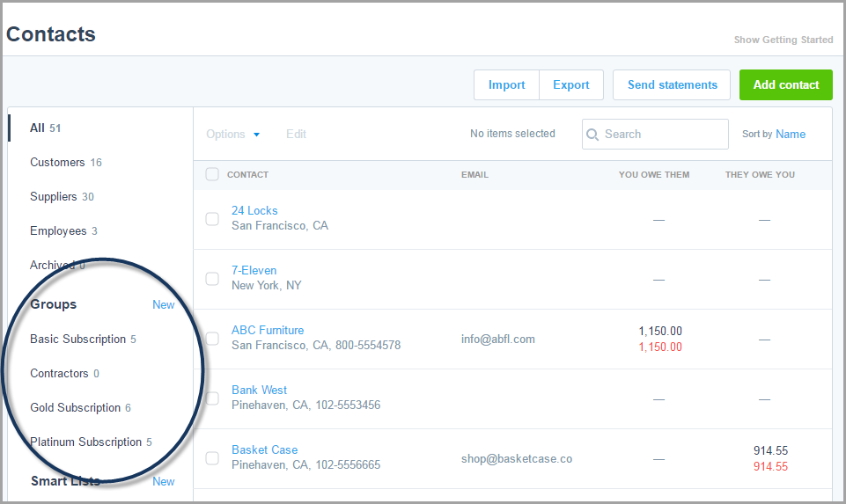Image resolution: width=846 pixels, height=504 pixels.
Task: Show the Suppliers list
Action: pyautogui.click(x=62, y=197)
